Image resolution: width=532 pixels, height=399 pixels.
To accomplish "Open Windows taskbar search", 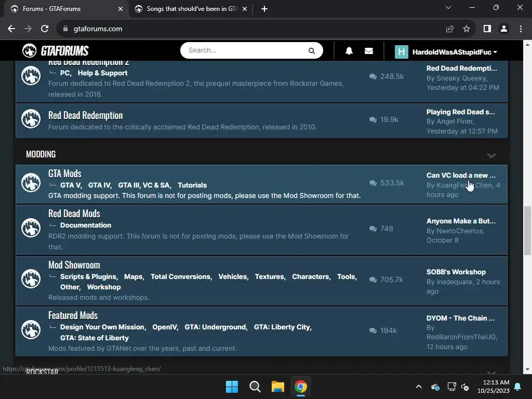I will click(x=255, y=387).
